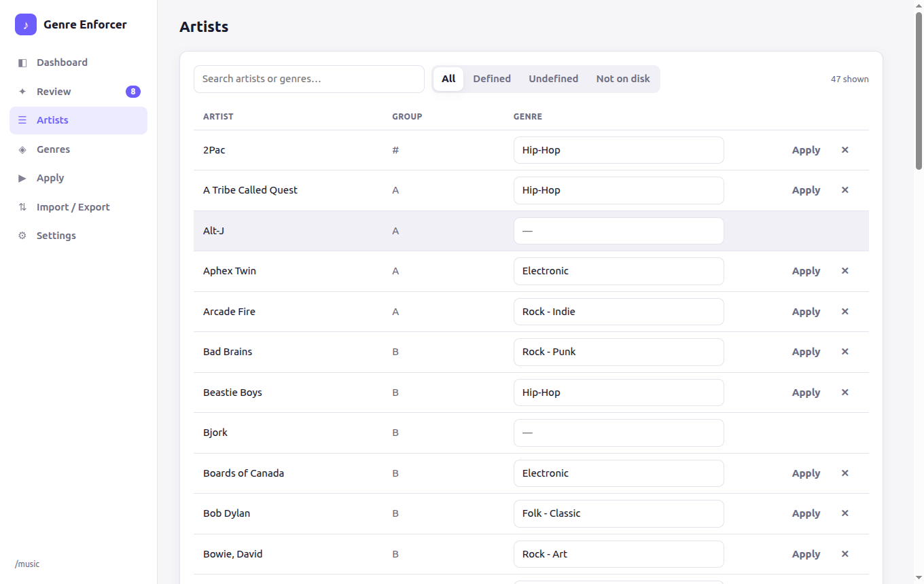Change Arcade Fire's Rock - Indie genre field

coord(619,312)
